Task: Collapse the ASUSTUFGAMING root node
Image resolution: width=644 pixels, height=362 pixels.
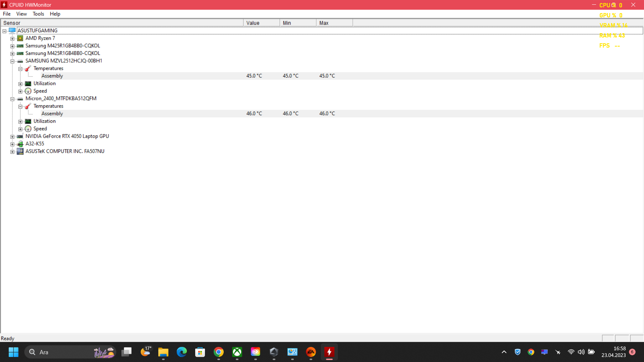Action: (4, 31)
